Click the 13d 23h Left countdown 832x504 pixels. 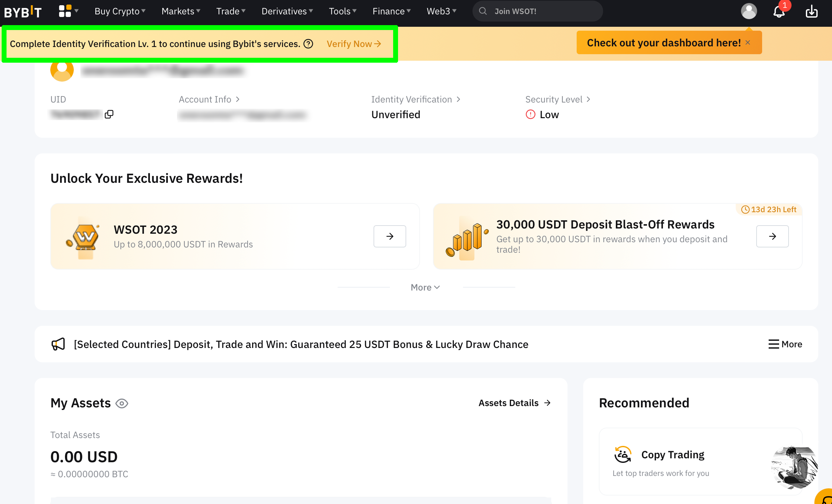pos(773,210)
